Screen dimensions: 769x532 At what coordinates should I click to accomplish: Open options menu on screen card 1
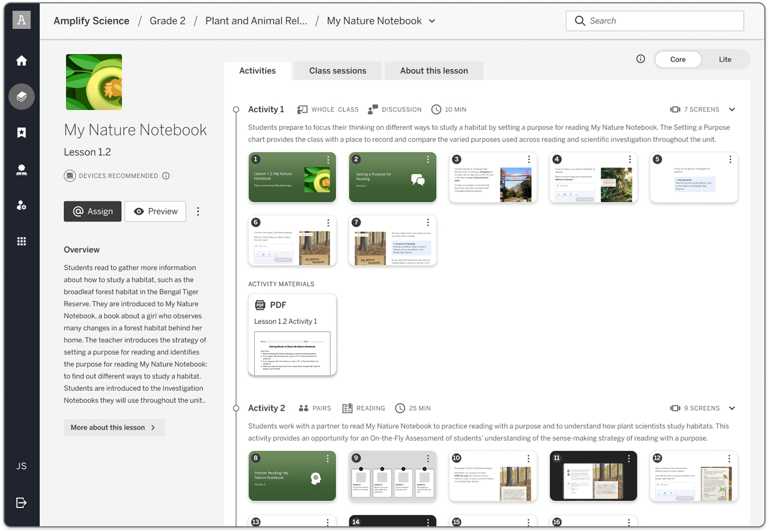[x=328, y=160]
